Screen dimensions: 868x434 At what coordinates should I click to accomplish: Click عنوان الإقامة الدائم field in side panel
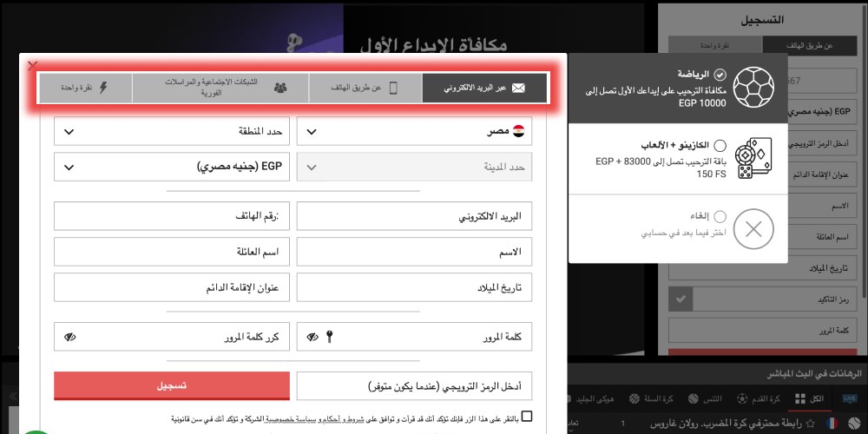(821, 175)
